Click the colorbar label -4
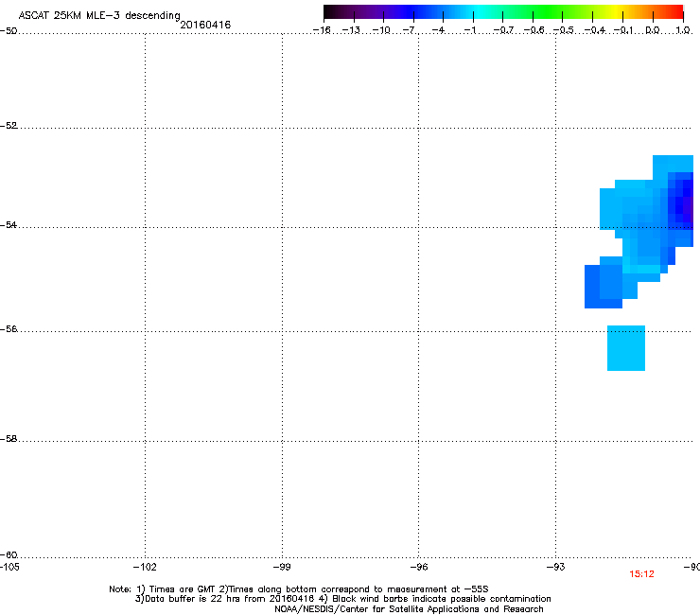The width and height of the screenshot is (700, 615). [439, 30]
